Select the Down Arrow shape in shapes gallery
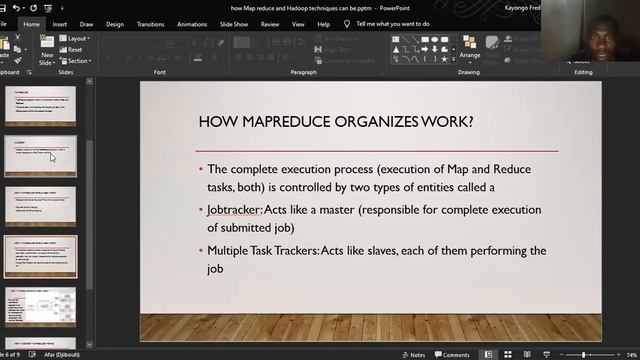The width and height of the screenshot is (640, 360). point(435,49)
